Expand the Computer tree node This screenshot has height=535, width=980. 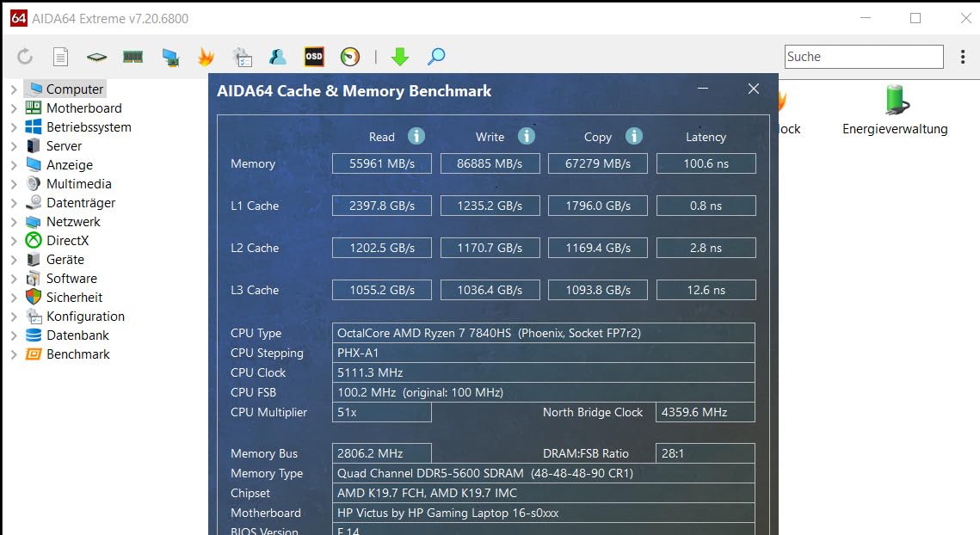pos(14,89)
